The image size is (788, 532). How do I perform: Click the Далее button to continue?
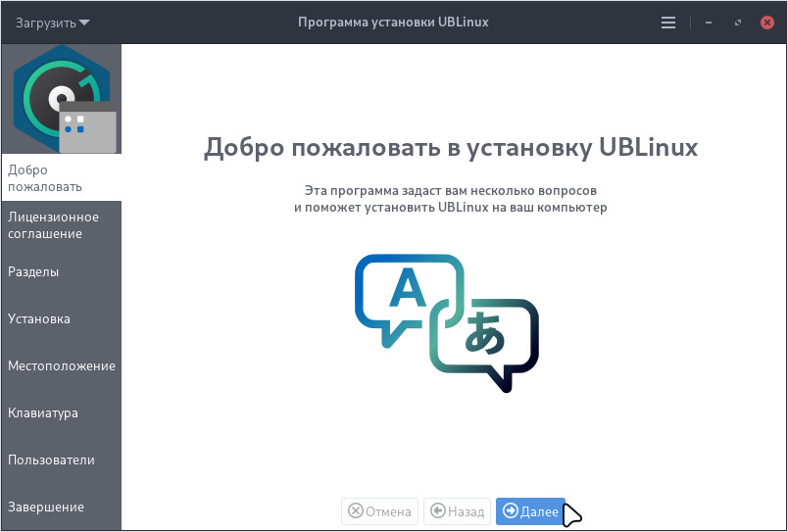click(x=530, y=511)
